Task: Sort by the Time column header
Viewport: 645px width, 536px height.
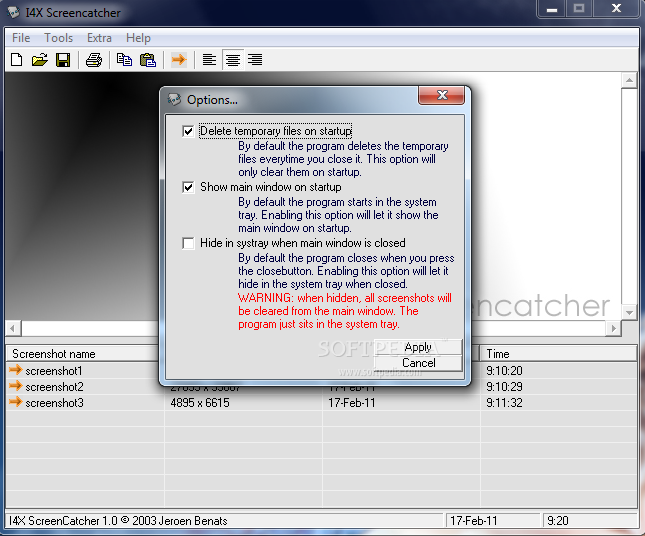Action: (x=559, y=354)
